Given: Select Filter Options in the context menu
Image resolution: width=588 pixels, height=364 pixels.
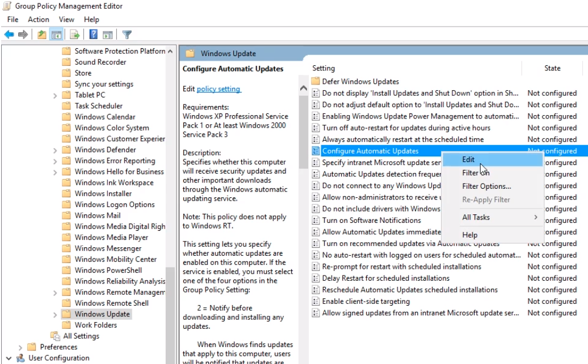Looking at the screenshot, I should pos(486,186).
